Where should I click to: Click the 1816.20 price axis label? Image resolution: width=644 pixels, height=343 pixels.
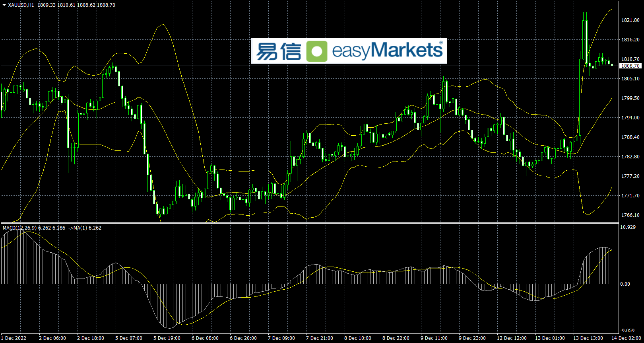tap(630, 40)
